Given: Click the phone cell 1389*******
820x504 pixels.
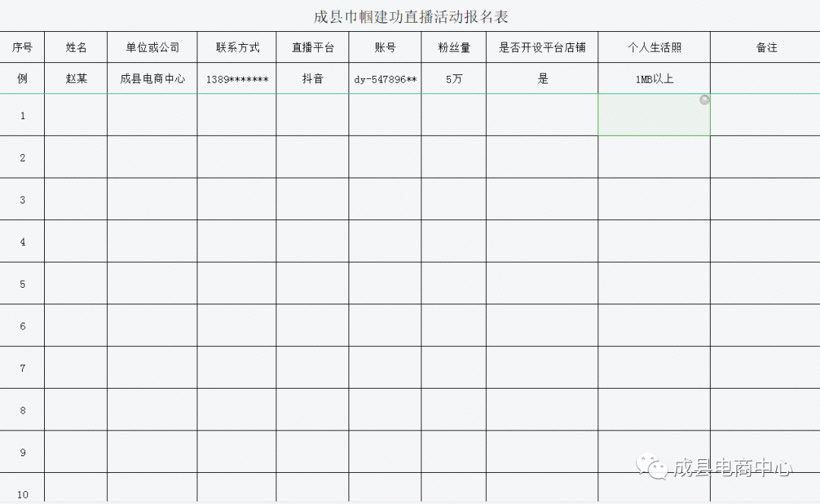Looking at the screenshot, I should click(237, 79).
